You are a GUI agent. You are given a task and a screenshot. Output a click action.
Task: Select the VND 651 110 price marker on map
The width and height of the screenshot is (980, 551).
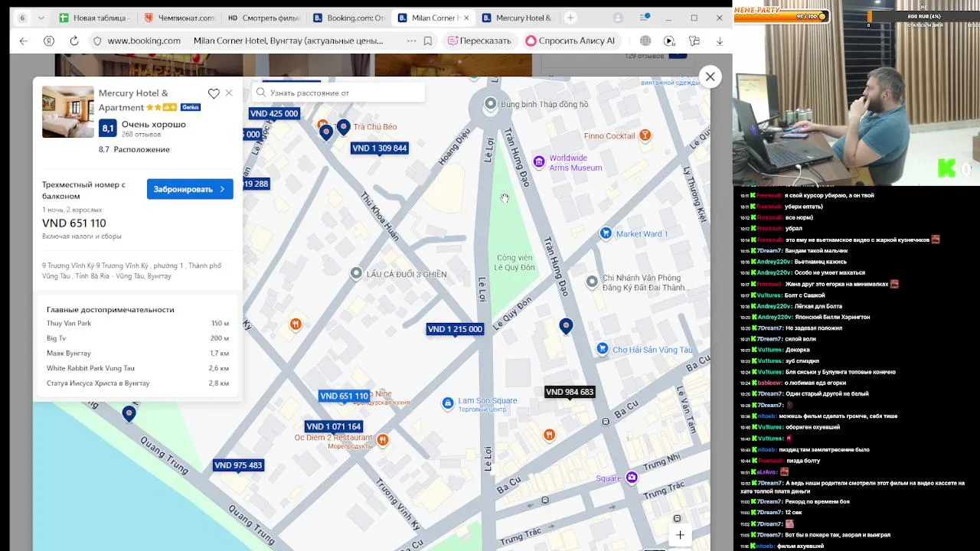(x=344, y=396)
